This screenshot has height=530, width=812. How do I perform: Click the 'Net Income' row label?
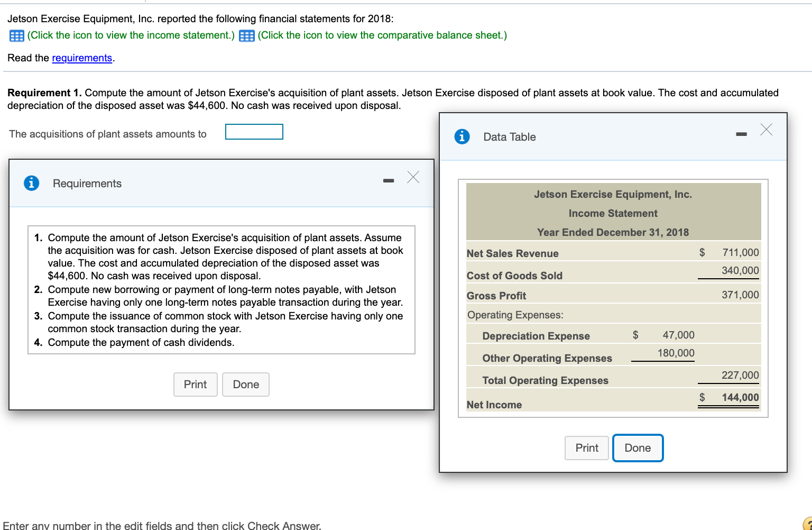(x=494, y=405)
